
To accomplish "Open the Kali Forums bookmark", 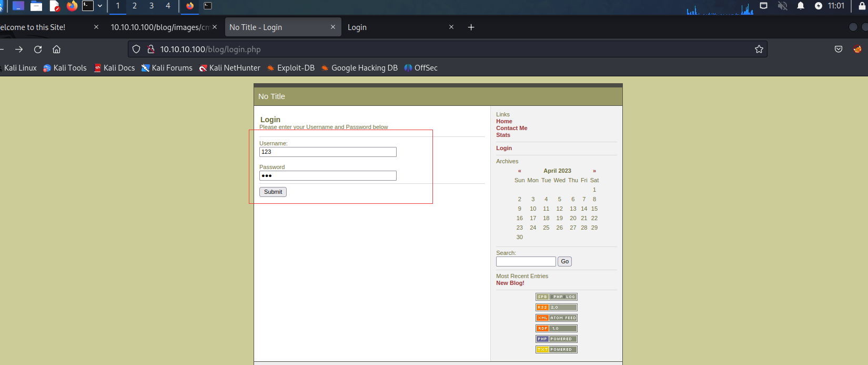I will 167,68.
